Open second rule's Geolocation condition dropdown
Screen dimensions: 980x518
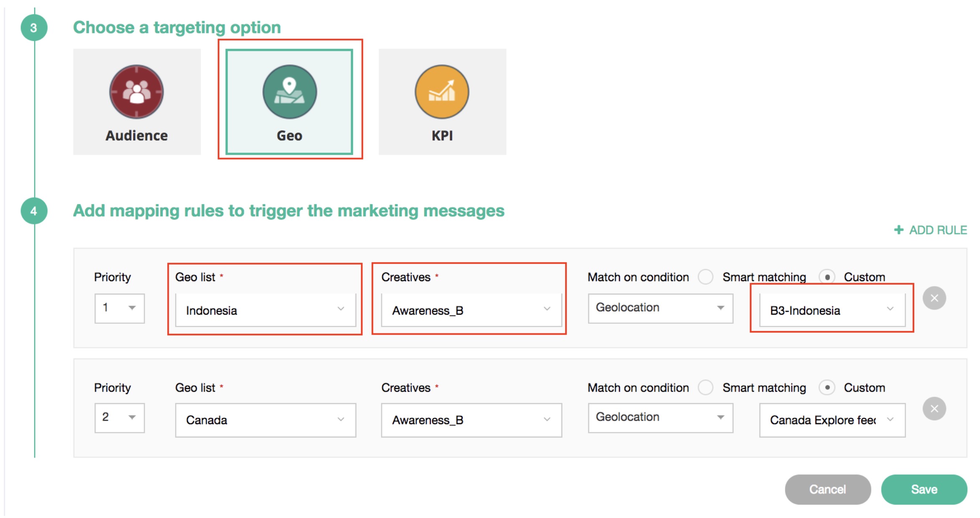click(660, 417)
